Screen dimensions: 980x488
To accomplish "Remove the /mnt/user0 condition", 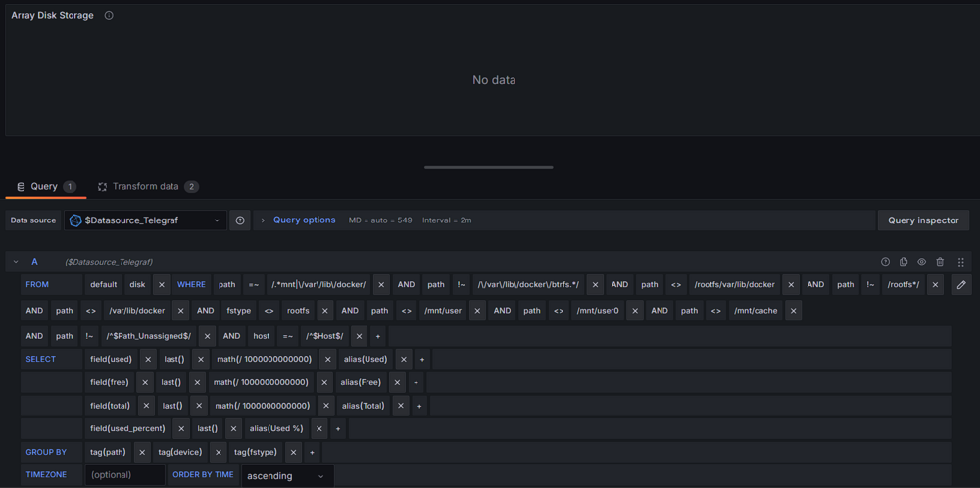I will point(635,311).
